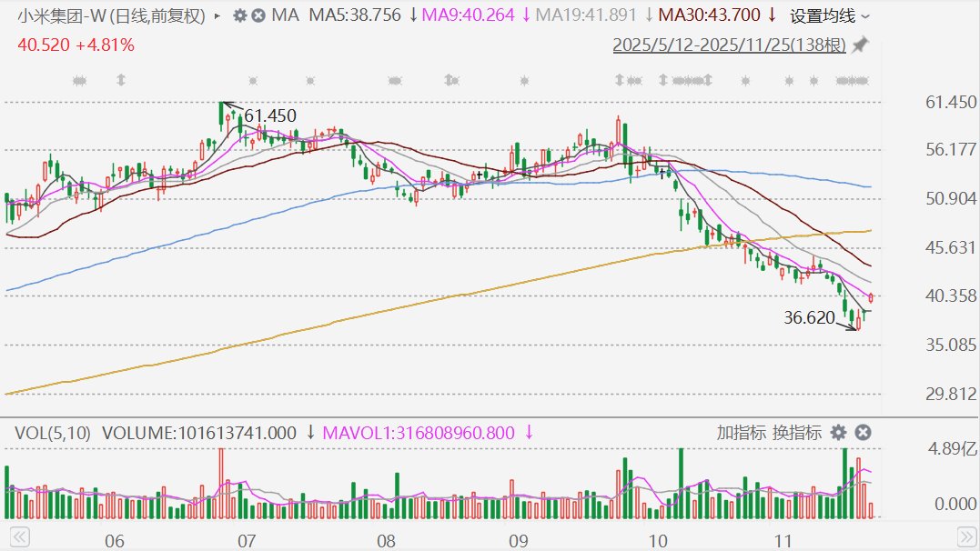Select the MA indicator label
Image resolution: width=980 pixels, height=551 pixels.
(x=285, y=15)
